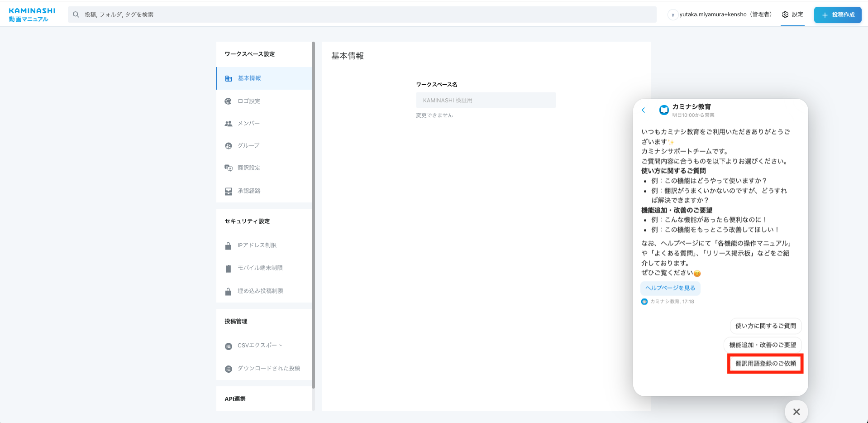This screenshot has width=868, height=423.
Task: Click the inbox icon beside 承認経路
Action: [228, 192]
